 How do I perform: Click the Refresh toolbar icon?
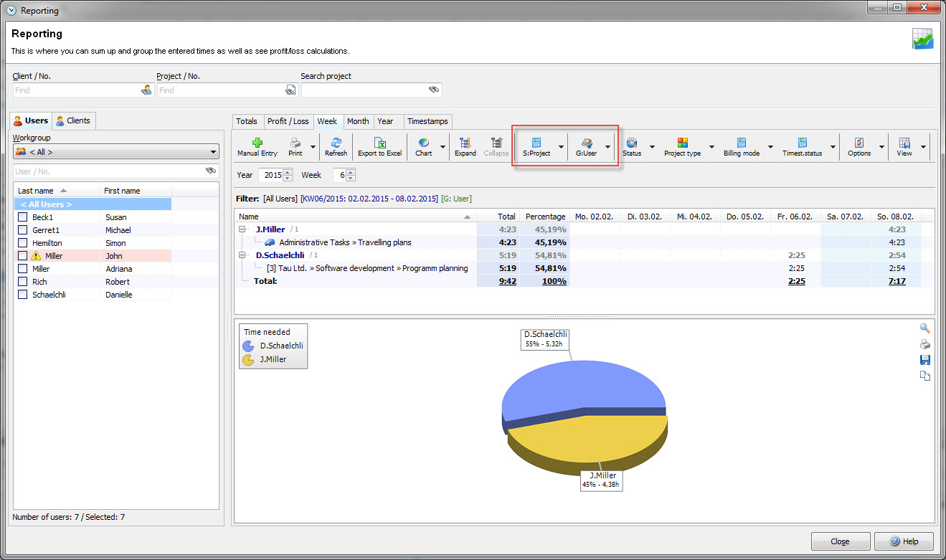pos(336,143)
